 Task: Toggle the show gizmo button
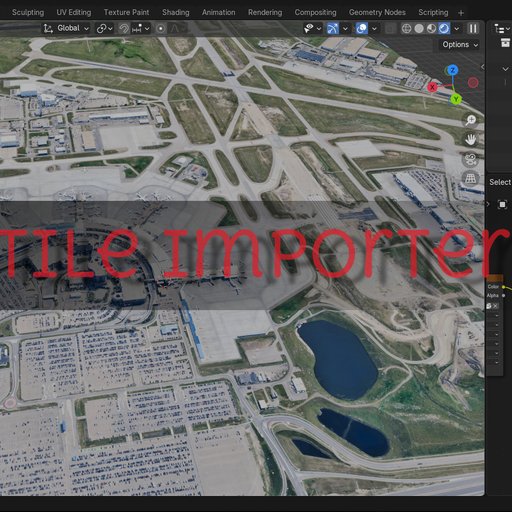[332, 29]
